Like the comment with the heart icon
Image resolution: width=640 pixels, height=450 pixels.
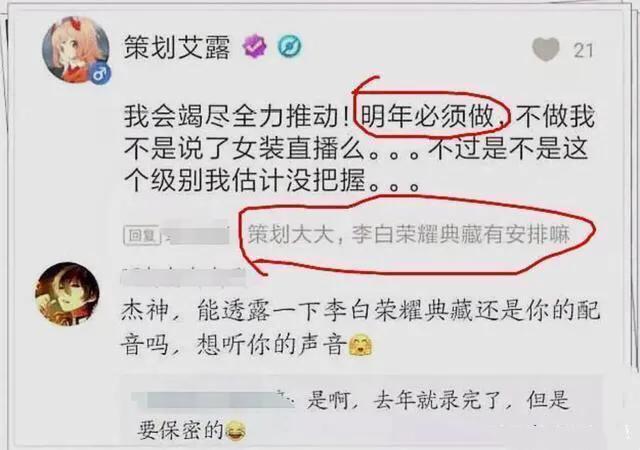[x=546, y=49]
